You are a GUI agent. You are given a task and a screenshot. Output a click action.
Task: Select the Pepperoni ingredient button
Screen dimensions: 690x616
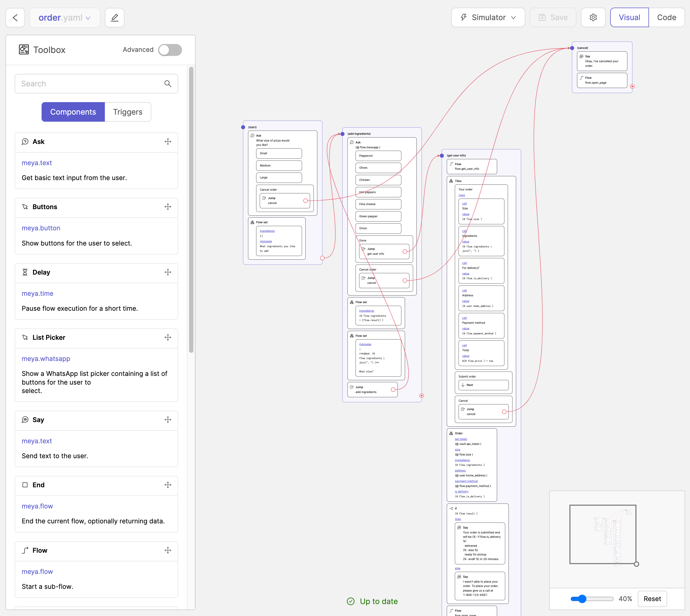378,156
